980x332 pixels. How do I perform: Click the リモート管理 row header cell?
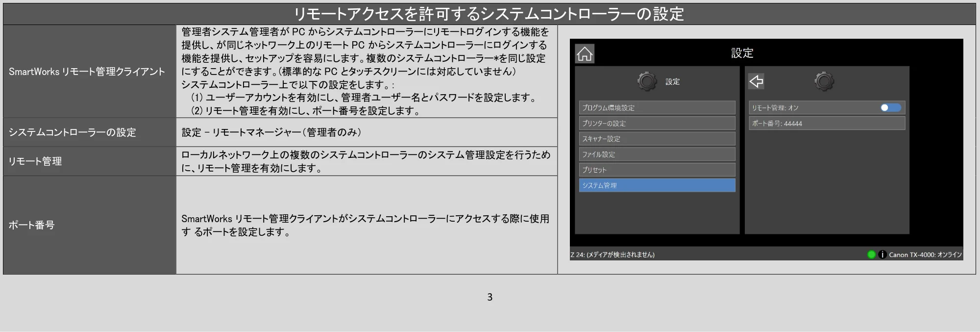(90, 161)
